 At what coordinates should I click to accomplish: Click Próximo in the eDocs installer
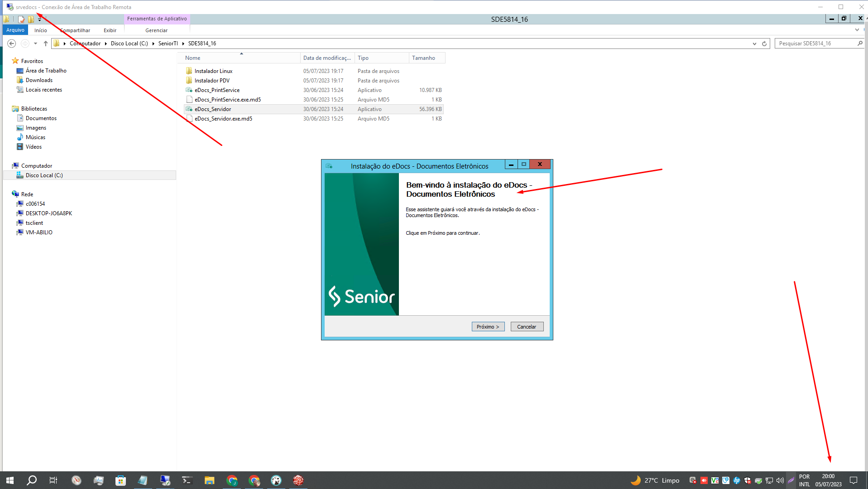point(488,327)
